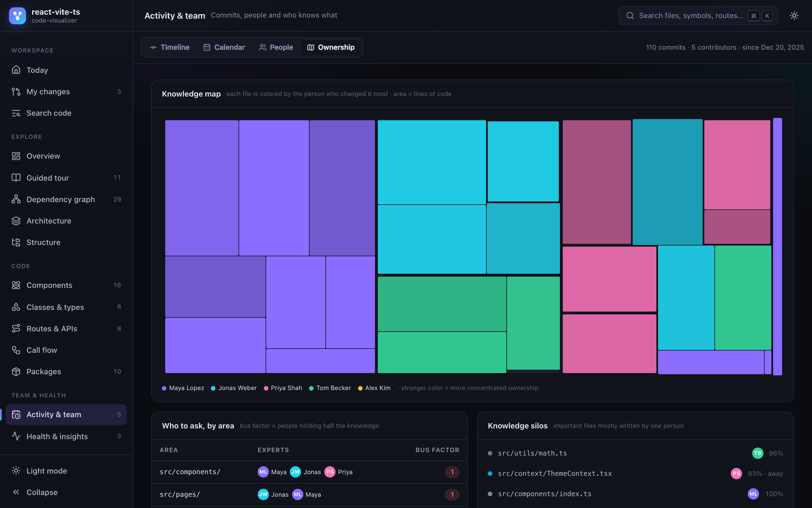Click the TB avatar for math.ts
Image resolution: width=812 pixels, height=508 pixels.
coord(758,453)
